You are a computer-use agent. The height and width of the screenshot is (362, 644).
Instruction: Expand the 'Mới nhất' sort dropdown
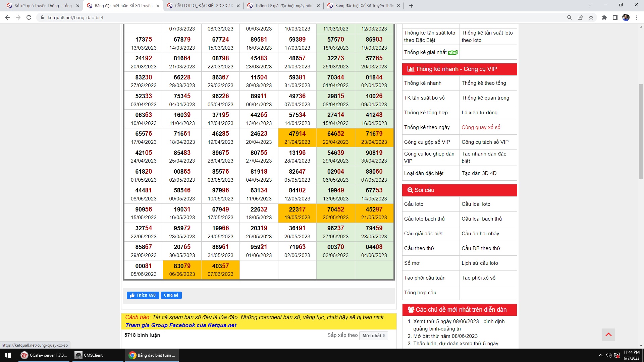point(373,336)
